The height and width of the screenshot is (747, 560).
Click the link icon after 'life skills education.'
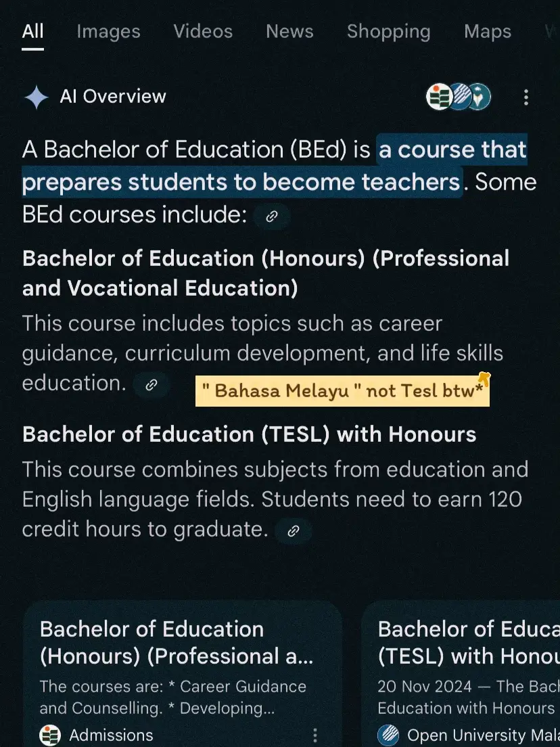[x=151, y=385]
